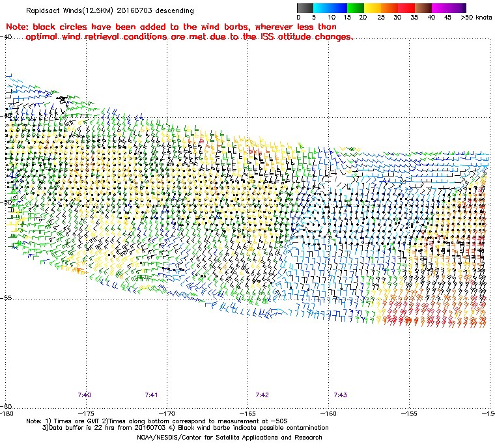Click the red 30-35 knots legend swatch
This screenshot has height=448, width=495.
[406, 8]
